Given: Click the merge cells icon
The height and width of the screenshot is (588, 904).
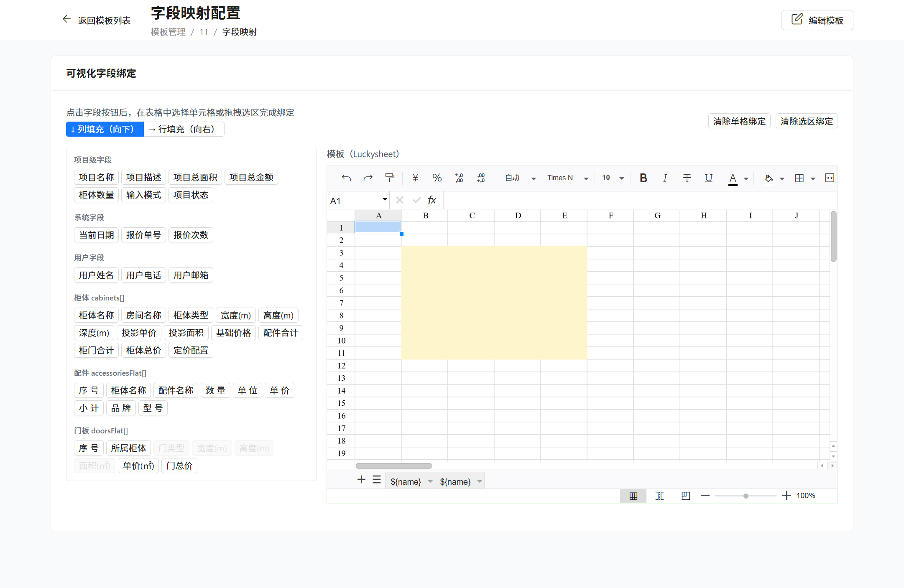Looking at the screenshot, I should pyautogui.click(x=830, y=178).
